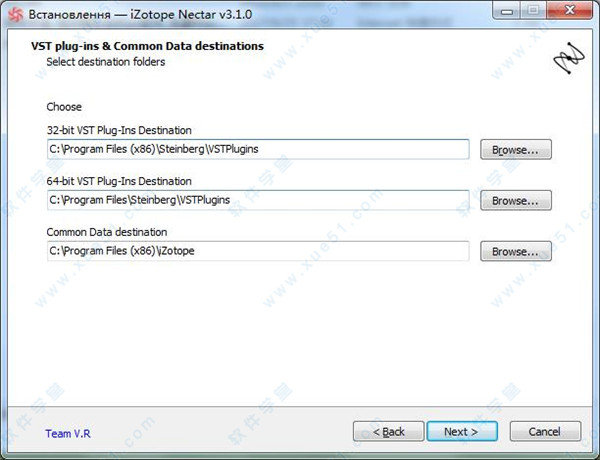This screenshot has height=460, width=600.
Task: Click the "32-bit VST Plug-Ins Destination" label
Action: click(x=119, y=130)
